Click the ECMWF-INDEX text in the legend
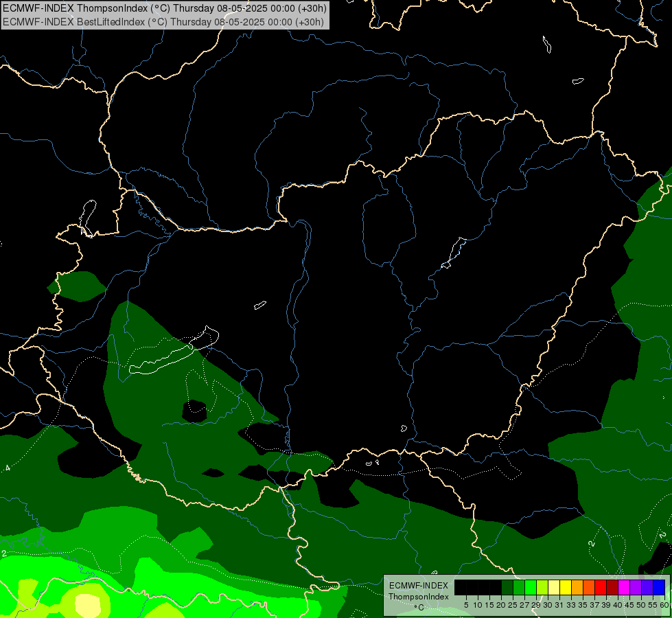The width and height of the screenshot is (672, 618). (419, 586)
